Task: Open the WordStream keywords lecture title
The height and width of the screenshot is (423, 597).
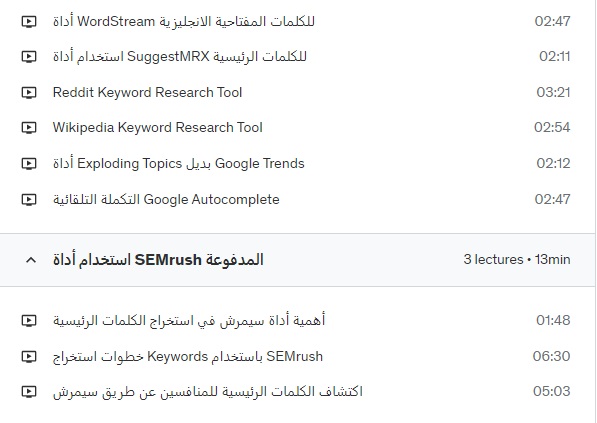Action: coord(184,21)
